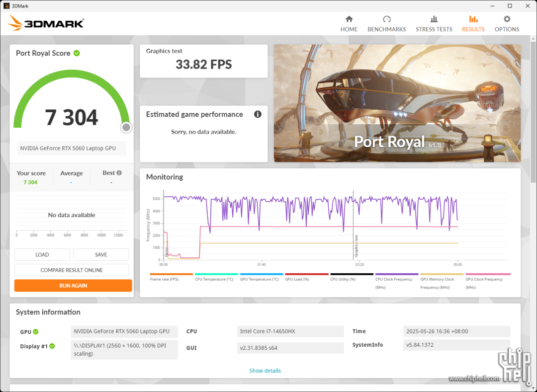This screenshot has width=537, height=392.
Task: Go to the BENCHMARKS tab
Action: (387, 24)
